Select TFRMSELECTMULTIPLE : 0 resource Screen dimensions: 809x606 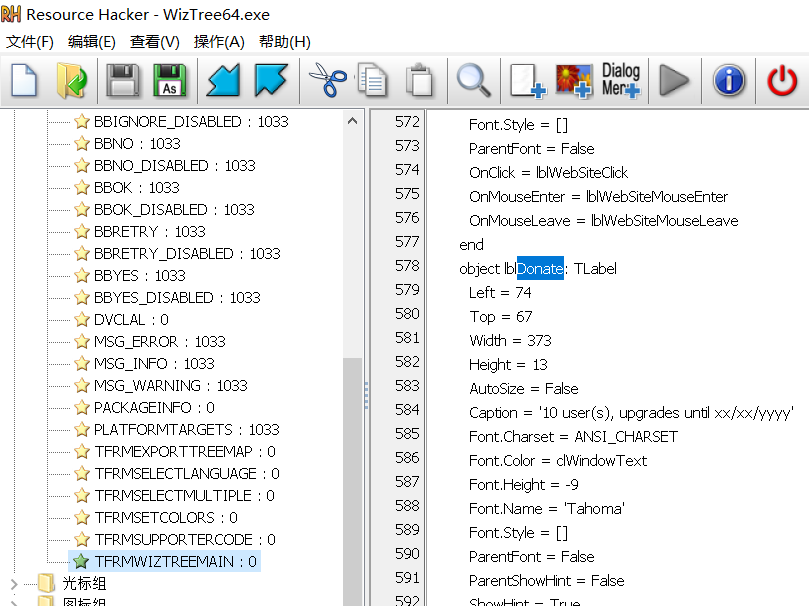tap(184, 496)
